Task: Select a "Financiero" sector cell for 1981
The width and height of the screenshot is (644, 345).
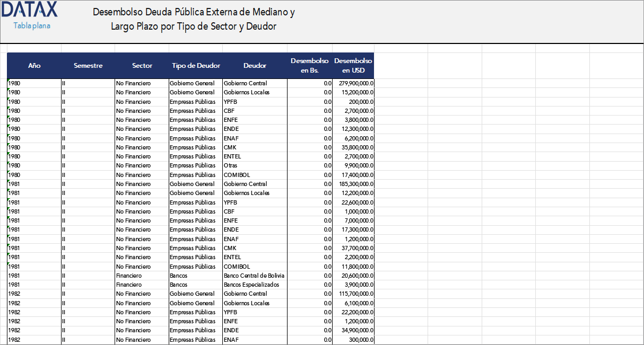Action: (x=142, y=276)
